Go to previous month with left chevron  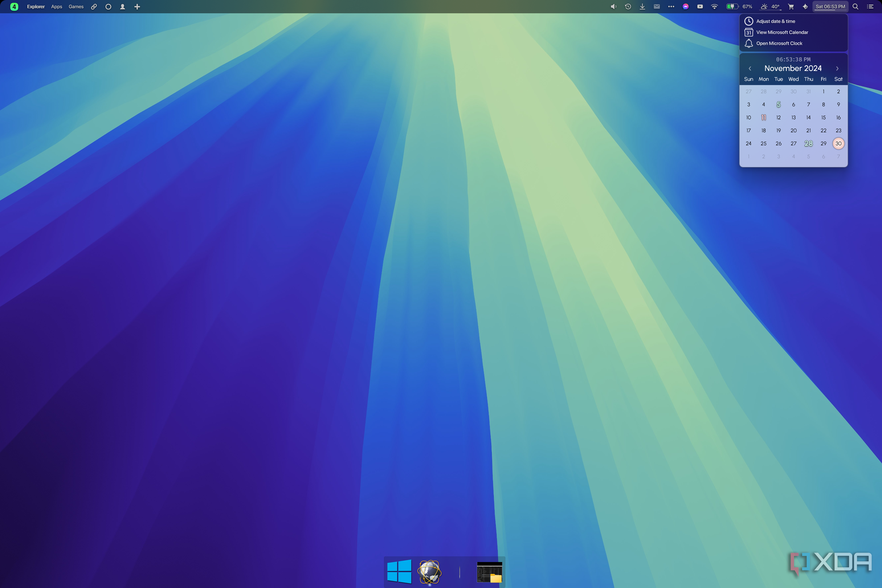[750, 68]
